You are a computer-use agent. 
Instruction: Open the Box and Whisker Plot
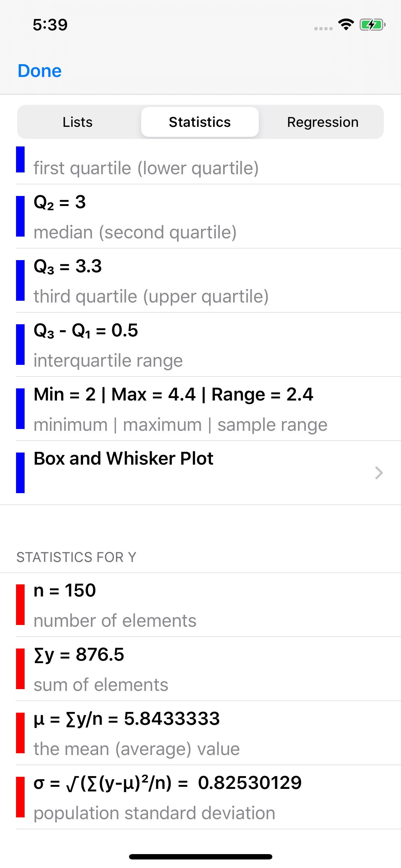tap(123, 459)
